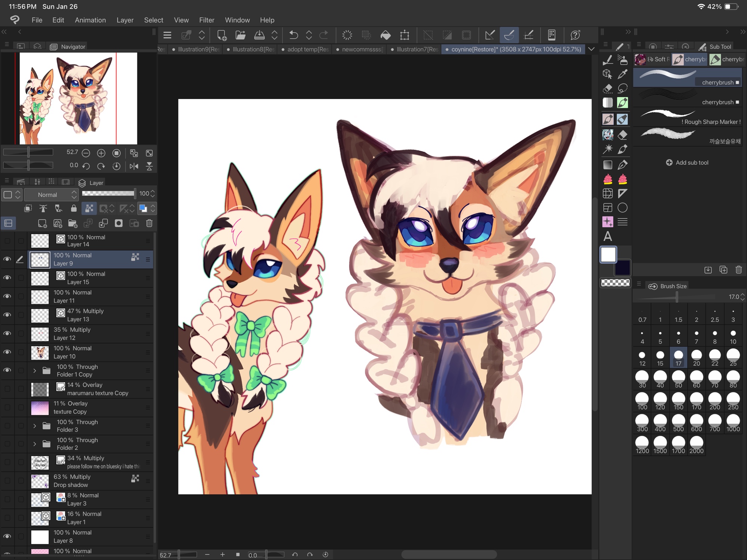The height and width of the screenshot is (560, 747).
Task: Click the new raster layer icon
Action: point(42,223)
